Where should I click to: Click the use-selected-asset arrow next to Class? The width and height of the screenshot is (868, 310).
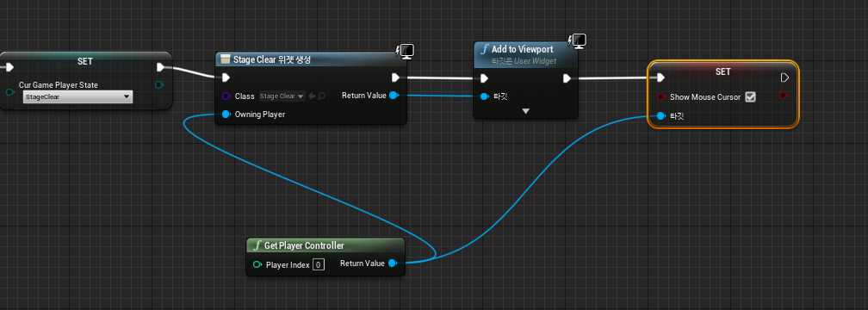(312, 96)
